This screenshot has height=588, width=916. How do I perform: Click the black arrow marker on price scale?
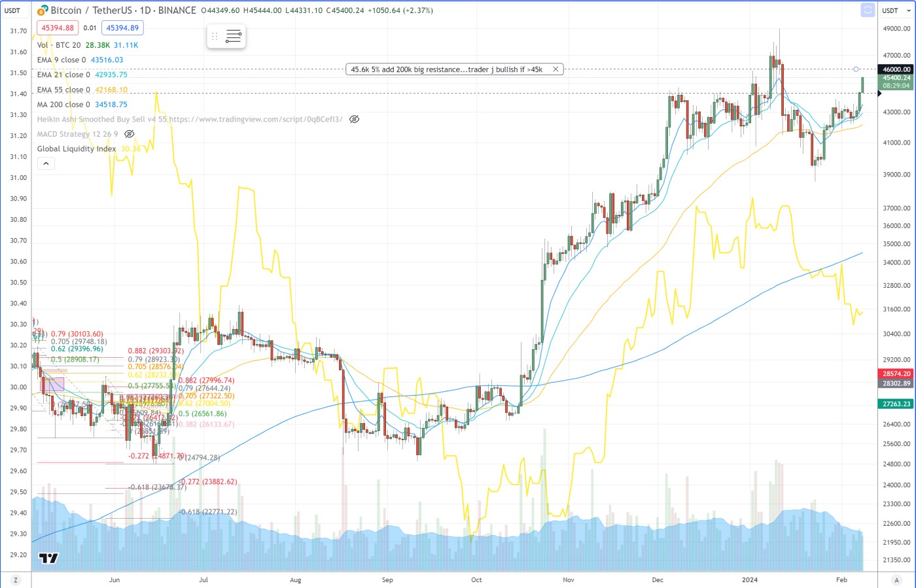(x=879, y=94)
